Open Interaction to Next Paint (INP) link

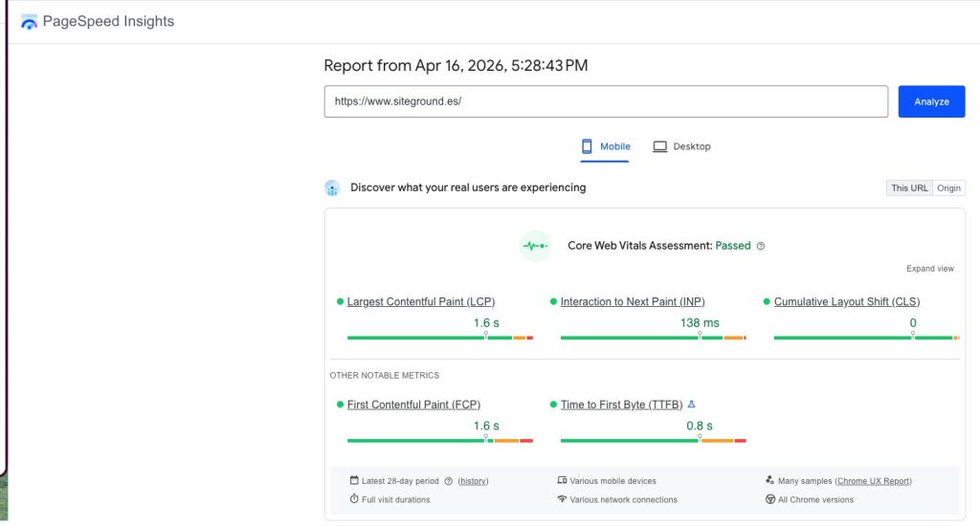[x=633, y=301]
